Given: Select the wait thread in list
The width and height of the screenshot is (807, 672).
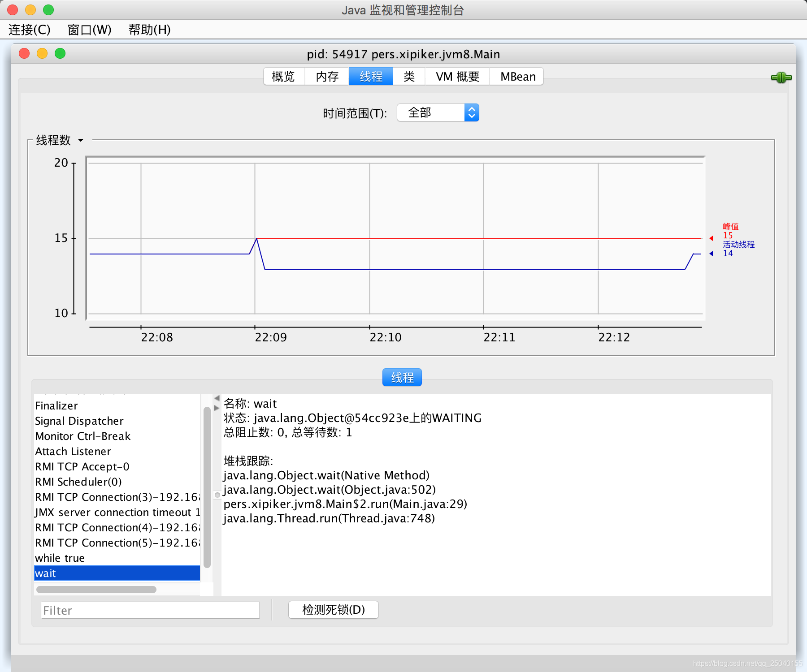Looking at the screenshot, I should click(117, 573).
